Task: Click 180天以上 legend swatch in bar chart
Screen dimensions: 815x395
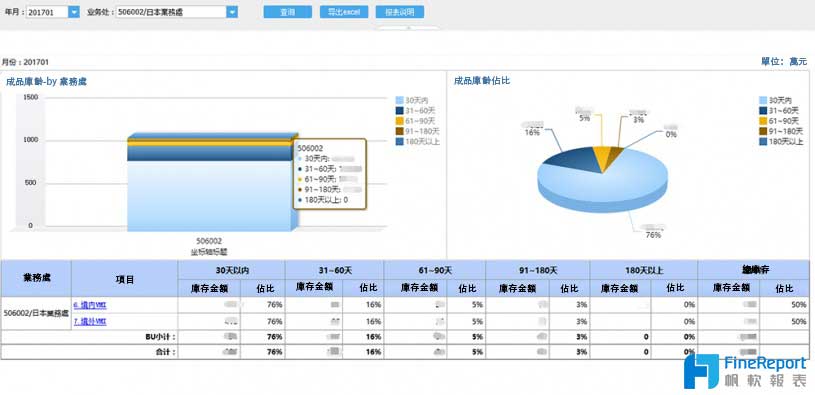Action: click(399, 141)
